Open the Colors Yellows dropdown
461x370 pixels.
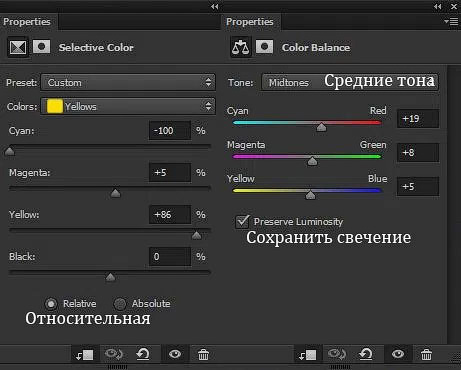click(128, 106)
